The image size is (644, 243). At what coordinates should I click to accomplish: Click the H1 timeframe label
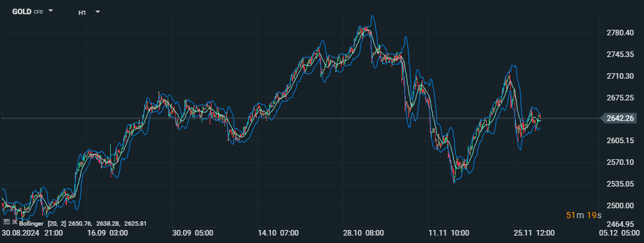[82, 12]
